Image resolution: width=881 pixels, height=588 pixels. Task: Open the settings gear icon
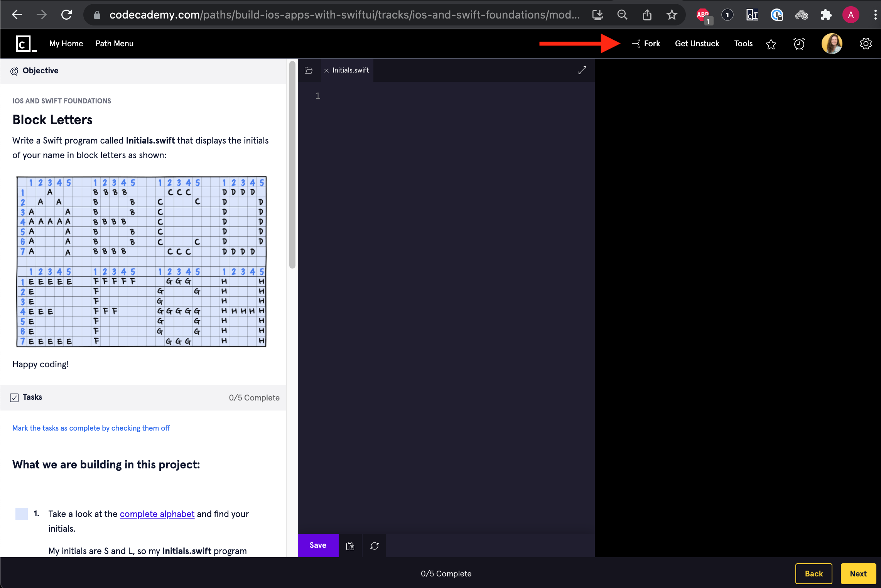866,44
